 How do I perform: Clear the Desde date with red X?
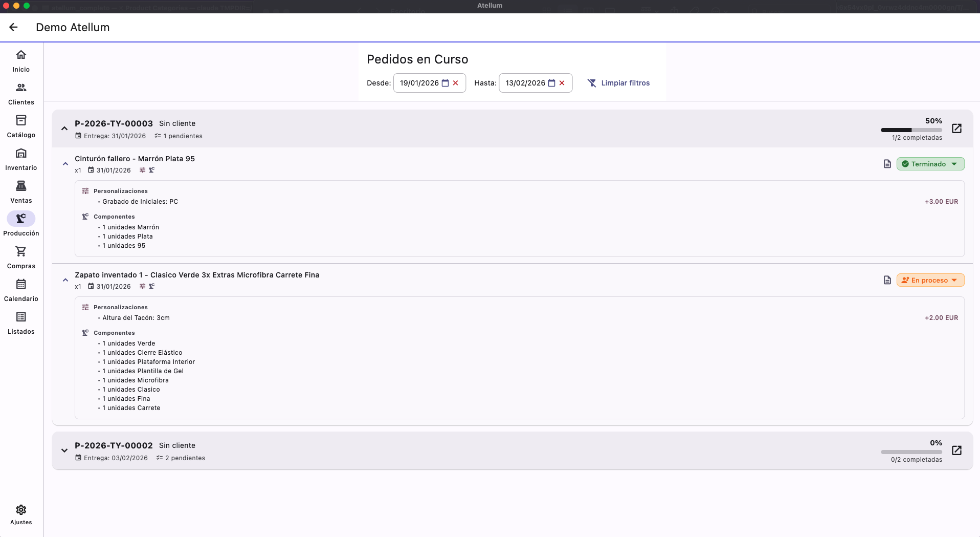point(455,83)
